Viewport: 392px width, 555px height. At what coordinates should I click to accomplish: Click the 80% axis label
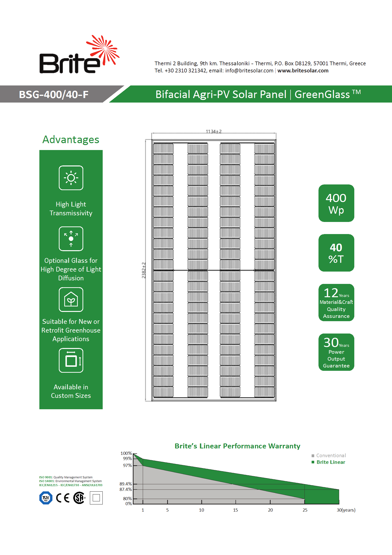pyautogui.click(x=127, y=499)
